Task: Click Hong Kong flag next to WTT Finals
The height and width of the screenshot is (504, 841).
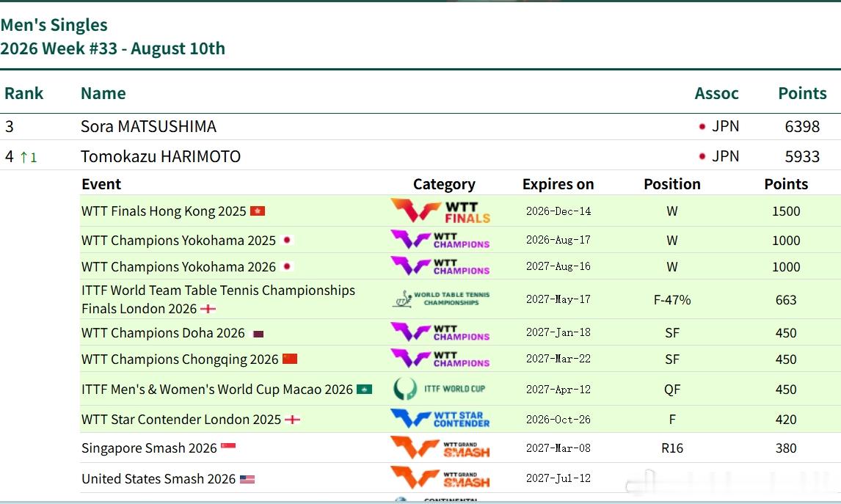Action: pyautogui.click(x=258, y=211)
